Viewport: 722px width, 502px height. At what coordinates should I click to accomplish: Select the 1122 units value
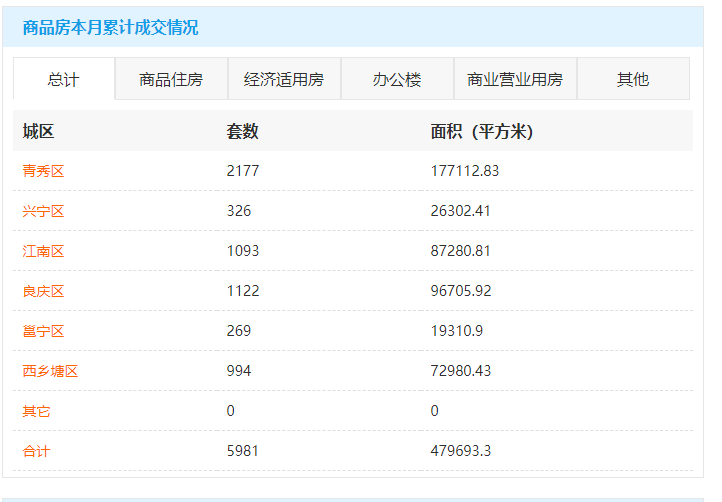pyautogui.click(x=243, y=291)
